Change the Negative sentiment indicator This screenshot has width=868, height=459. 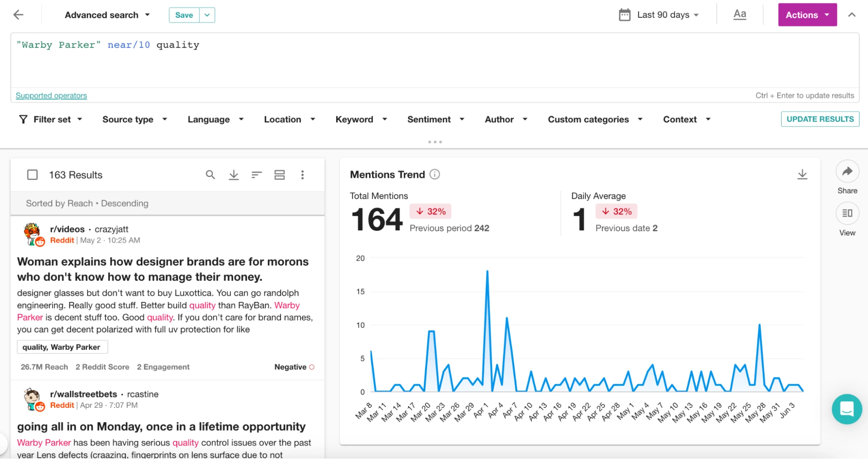(x=294, y=367)
